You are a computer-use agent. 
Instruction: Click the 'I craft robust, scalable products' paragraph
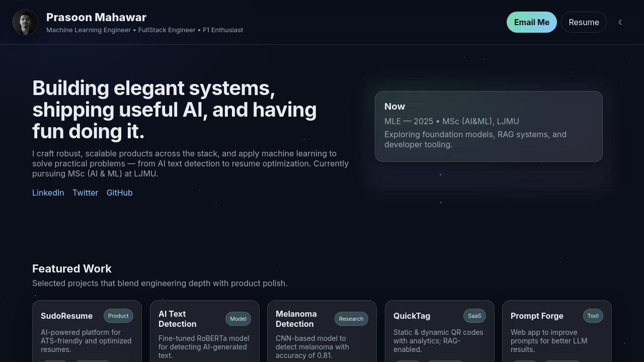coord(191,163)
